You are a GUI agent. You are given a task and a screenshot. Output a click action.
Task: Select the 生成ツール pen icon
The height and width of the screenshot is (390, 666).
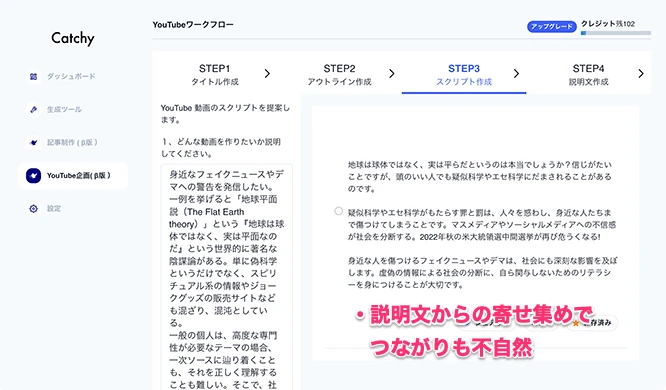pyautogui.click(x=33, y=109)
